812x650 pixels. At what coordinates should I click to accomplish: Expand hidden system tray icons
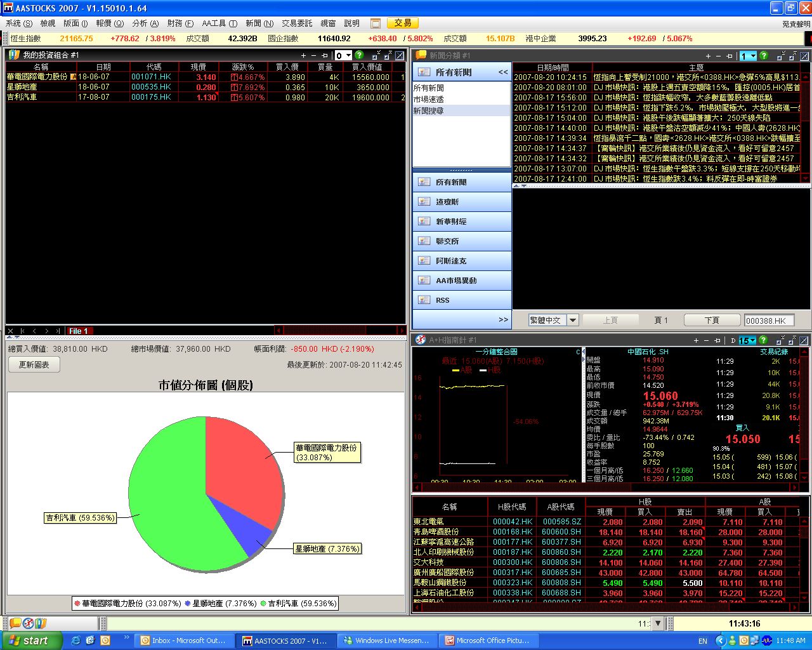[x=721, y=641]
